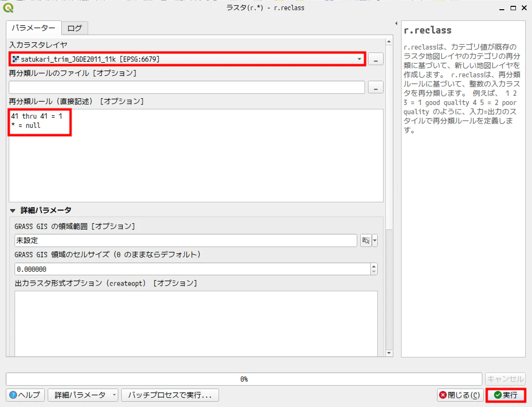Screen dimensions: 532x407
Task: Click the QGIS logo icon in title bar
Action: (x=8, y=7)
